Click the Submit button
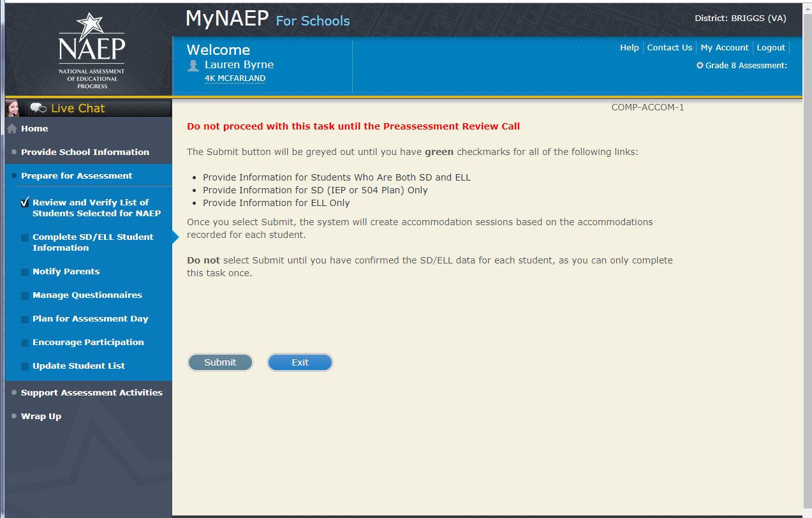This screenshot has height=518, width=812. 220,362
